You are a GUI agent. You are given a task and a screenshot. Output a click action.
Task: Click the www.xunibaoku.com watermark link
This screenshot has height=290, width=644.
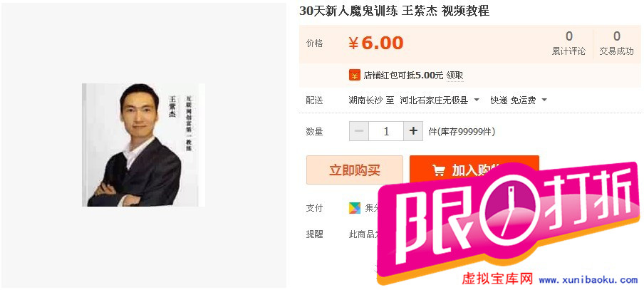click(x=588, y=280)
